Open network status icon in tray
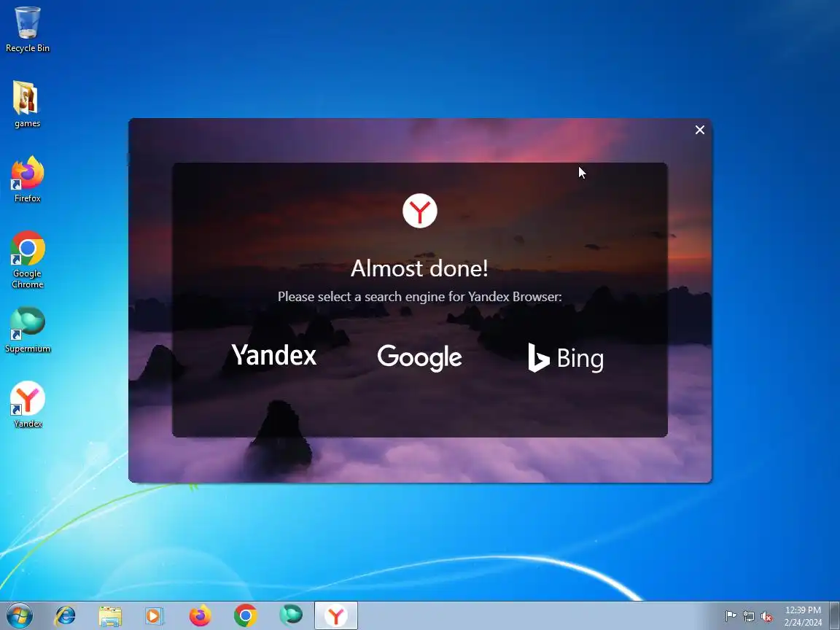 [x=749, y=616]
